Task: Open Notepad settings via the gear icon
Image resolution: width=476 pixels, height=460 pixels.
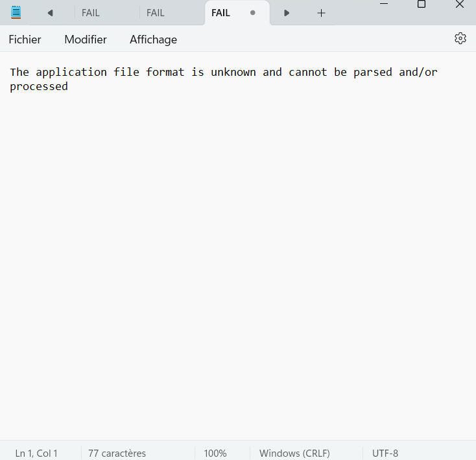Action: pyautogui.click(x=460, y=39)
